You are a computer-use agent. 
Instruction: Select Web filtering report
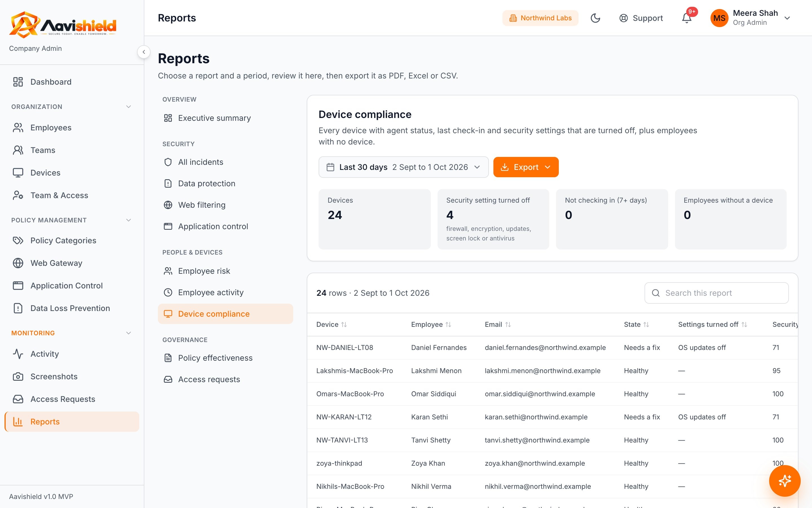pos(225,205)
